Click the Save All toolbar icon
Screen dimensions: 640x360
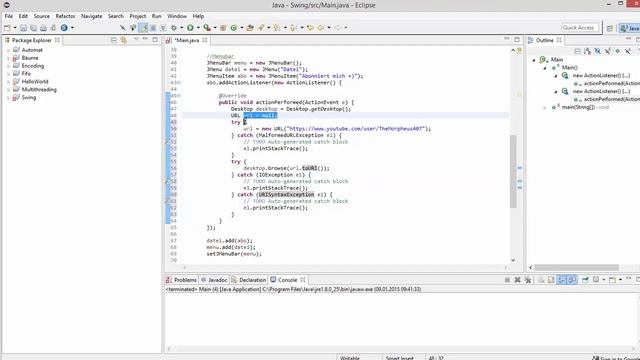[x=33, y=28]
